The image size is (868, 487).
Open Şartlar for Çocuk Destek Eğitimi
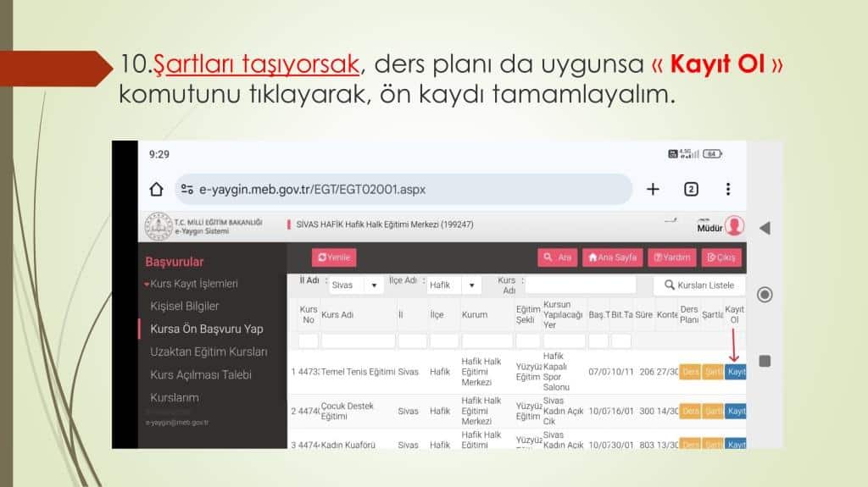pos(713,411)
